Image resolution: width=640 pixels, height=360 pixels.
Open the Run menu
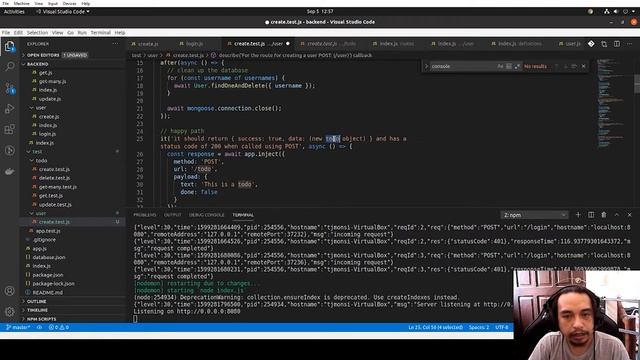(82, 33)
